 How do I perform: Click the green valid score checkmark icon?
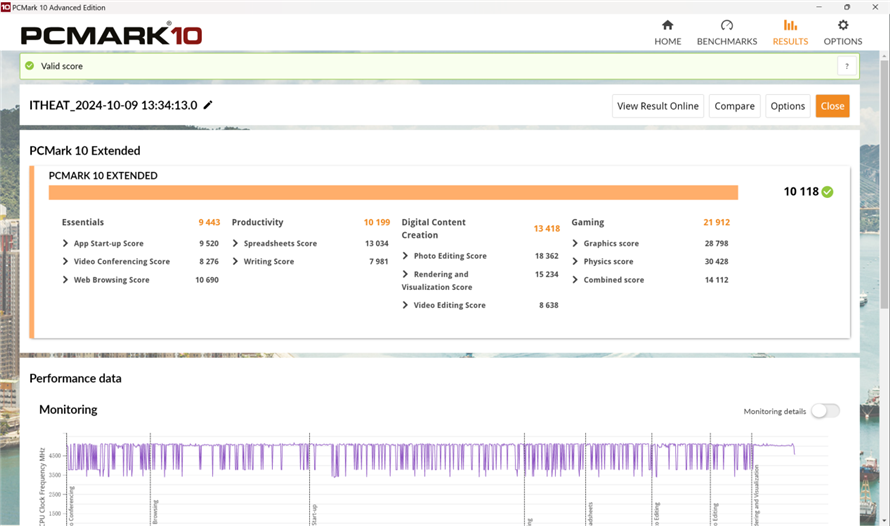click(x=30, y=66)
